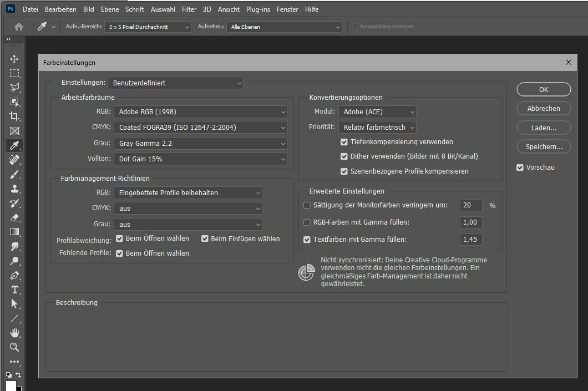Image resolution: width=588 pixels, height=391 pixels.
Task: Click the Home icon in options bar
Action: point(19,27)
